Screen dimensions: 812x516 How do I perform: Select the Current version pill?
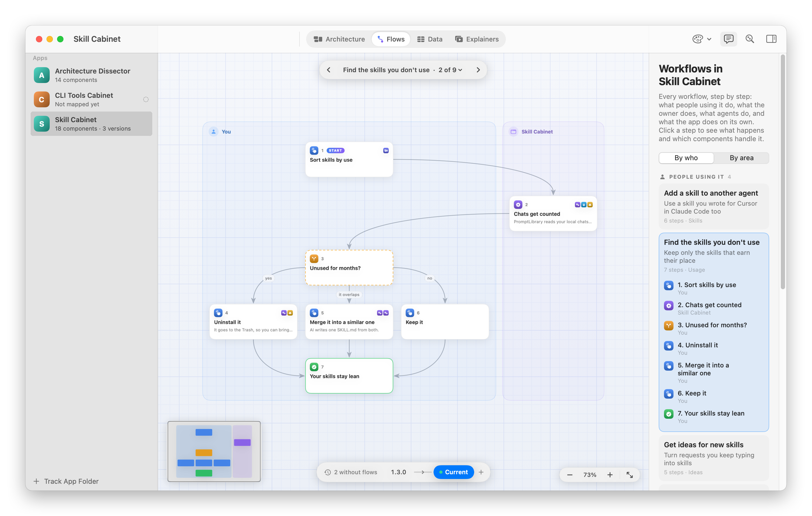[x=454, y=472]
